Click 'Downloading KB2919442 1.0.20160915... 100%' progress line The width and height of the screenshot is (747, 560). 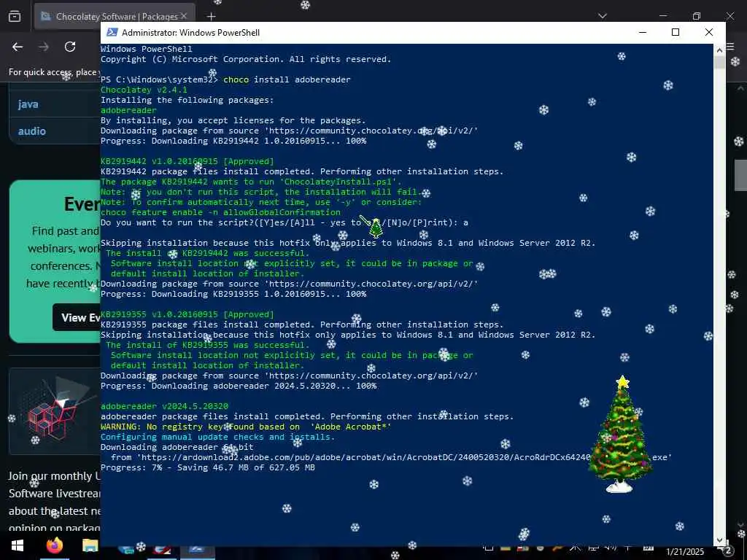click(233, 141)
